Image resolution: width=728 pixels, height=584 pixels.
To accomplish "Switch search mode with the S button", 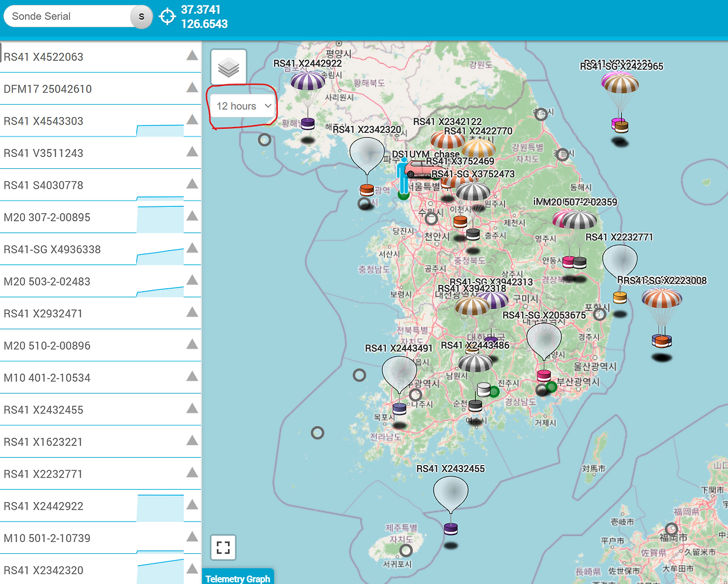I will pos(142,16).
